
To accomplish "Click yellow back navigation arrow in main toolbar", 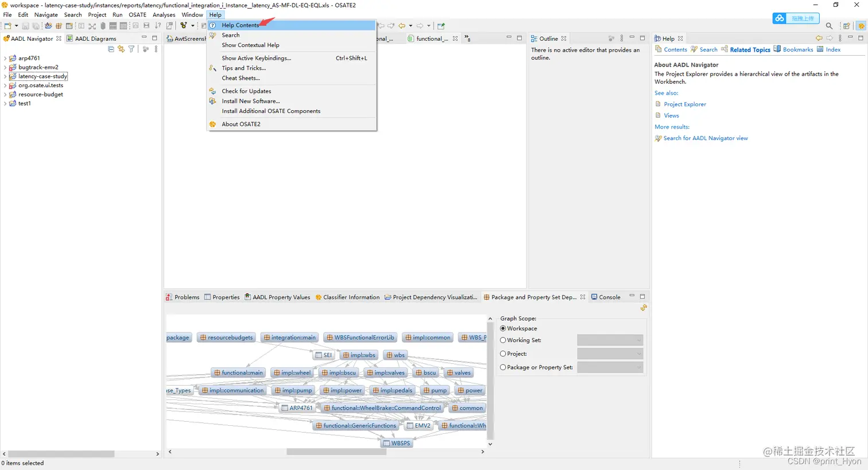I will pos(402,26).
